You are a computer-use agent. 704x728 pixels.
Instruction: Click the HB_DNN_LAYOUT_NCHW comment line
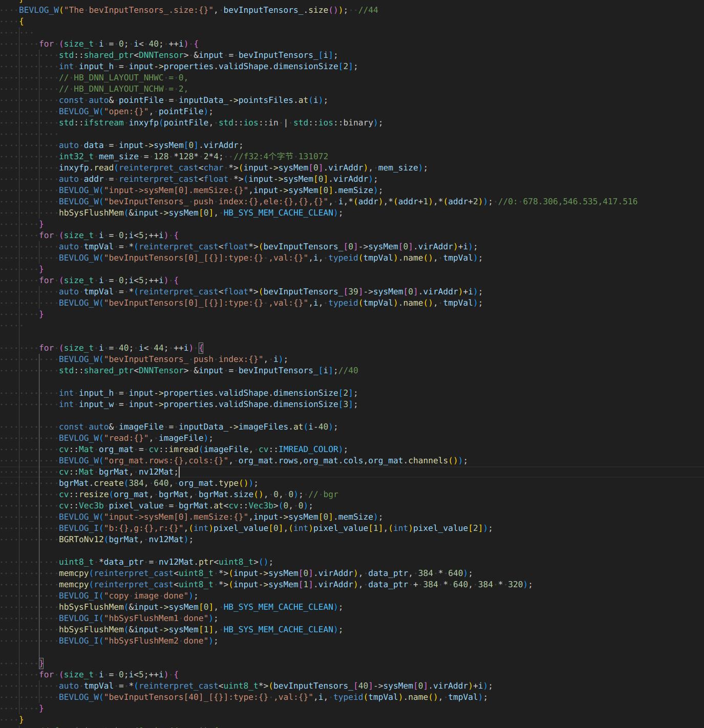(x=123, y=89)
